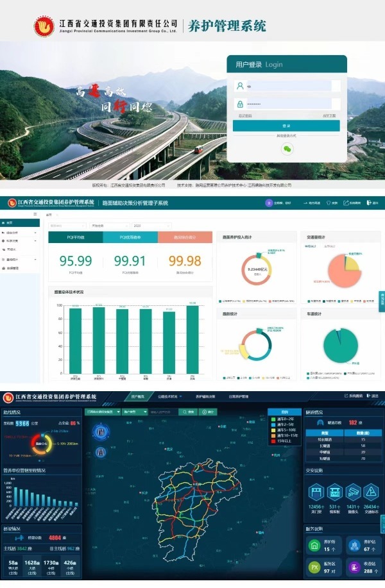
Task: Click the orange score 99.98
Action: 185,260
